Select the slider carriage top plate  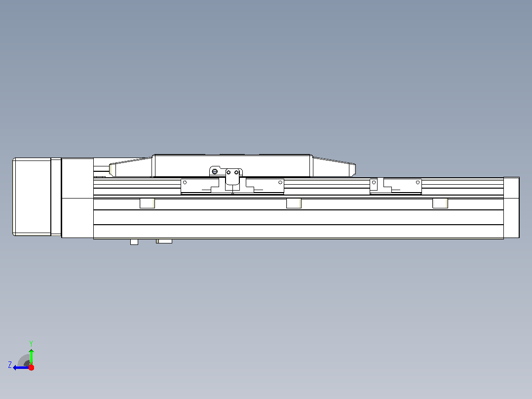232,166
